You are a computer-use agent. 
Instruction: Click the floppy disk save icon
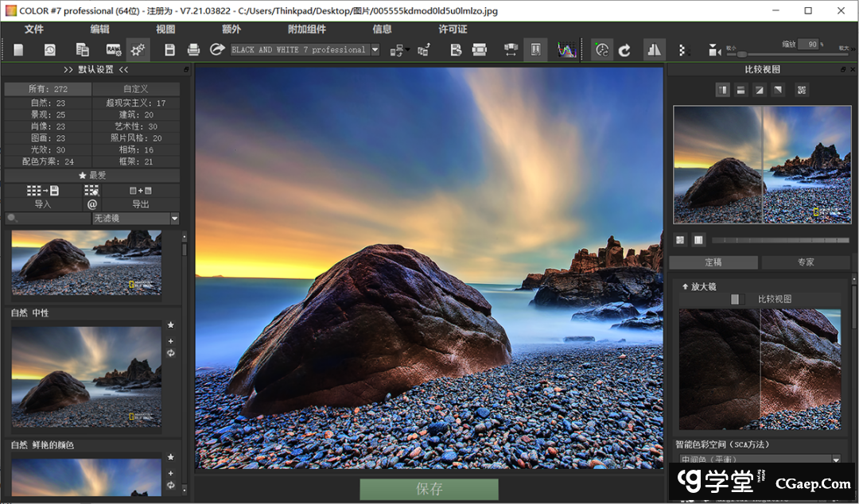pyautogui.click(x=169, y=50)
